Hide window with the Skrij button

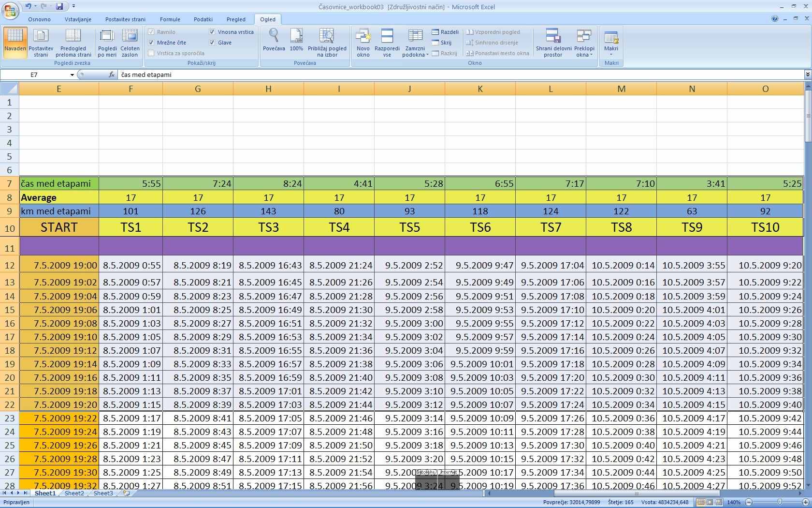[441, 43]
